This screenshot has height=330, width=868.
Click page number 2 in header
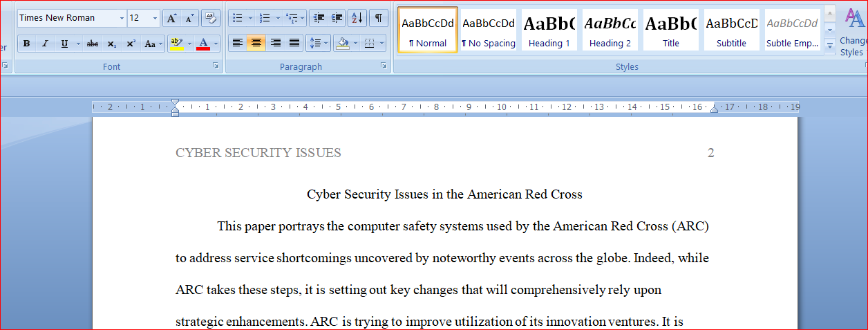coord(711,153)
